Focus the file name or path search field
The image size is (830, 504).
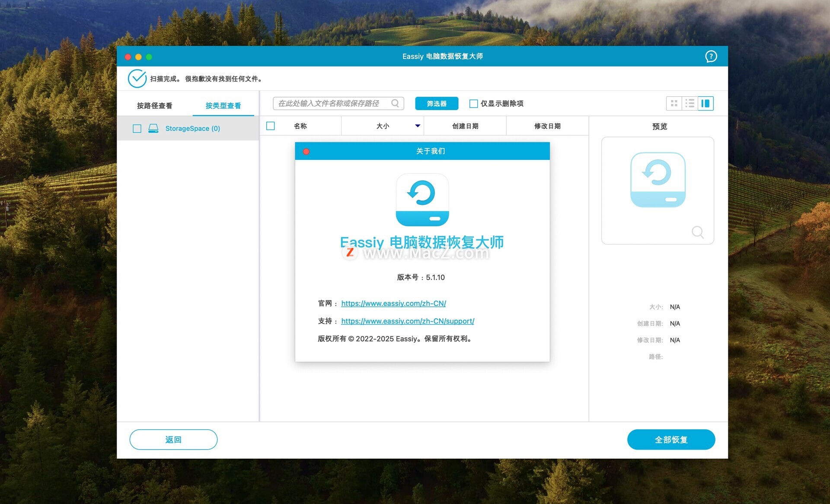(x=338, y=103)
